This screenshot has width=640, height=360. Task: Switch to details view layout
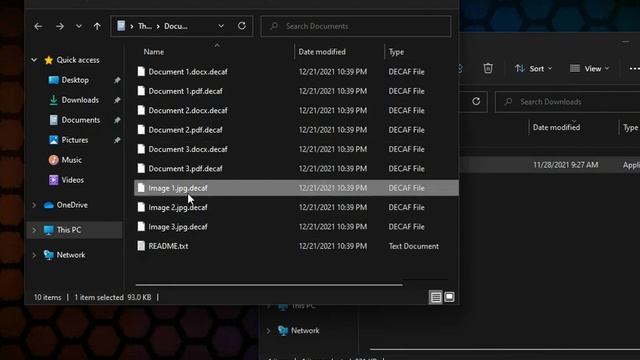coord(436,297)
